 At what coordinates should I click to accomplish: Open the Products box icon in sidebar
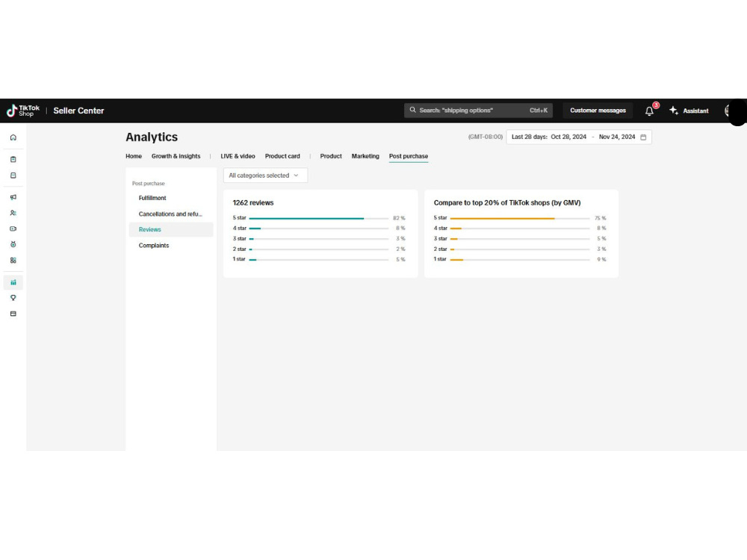13,175
